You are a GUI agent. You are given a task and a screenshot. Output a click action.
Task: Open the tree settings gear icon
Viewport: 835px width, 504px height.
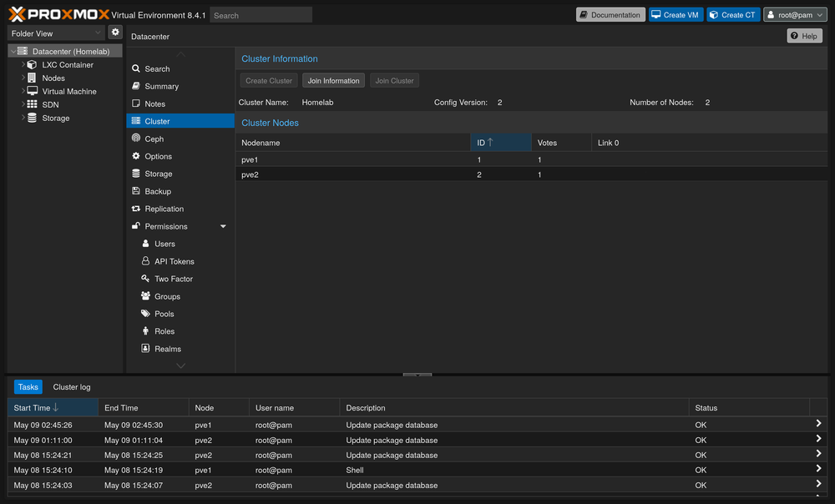[x=115, y=33]
